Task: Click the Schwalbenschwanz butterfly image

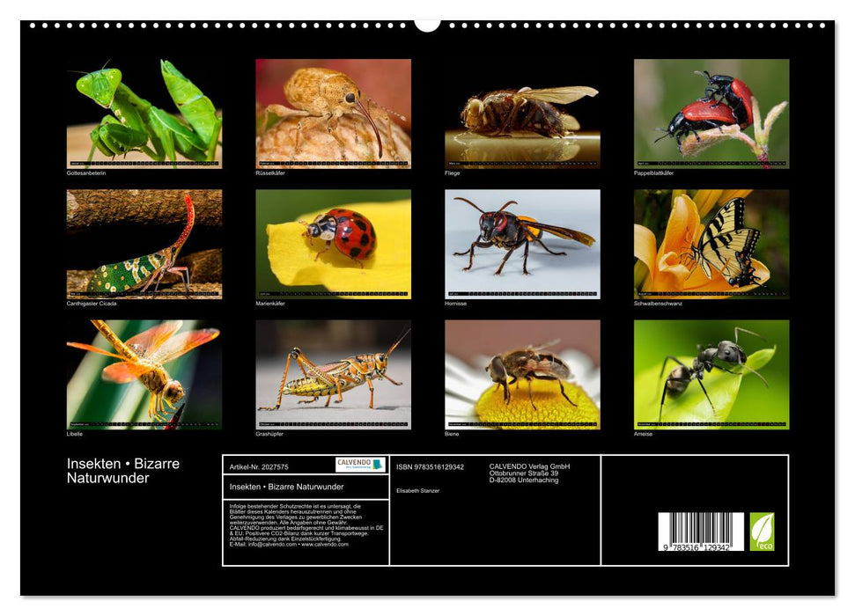Action: [x=711, y=242]
